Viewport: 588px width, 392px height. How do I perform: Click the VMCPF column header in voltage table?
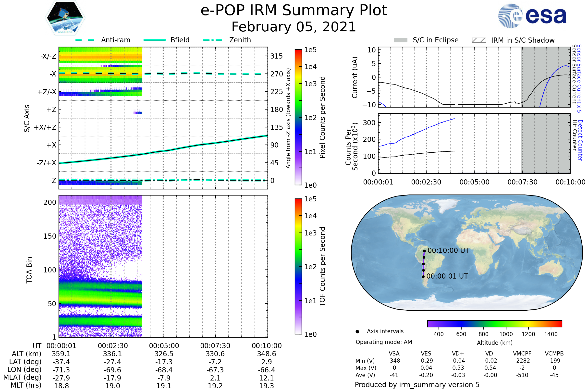[x=522, y=354]
